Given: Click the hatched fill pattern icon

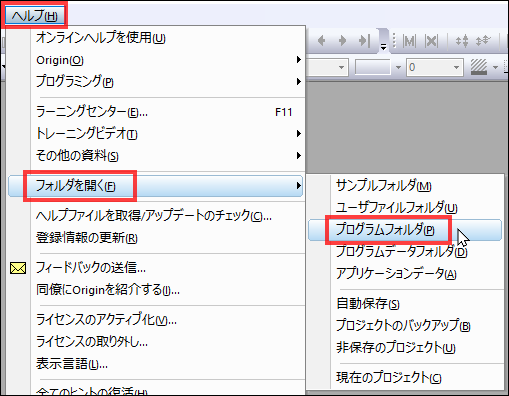Looking at the screenshot, I should click(479, 67).
